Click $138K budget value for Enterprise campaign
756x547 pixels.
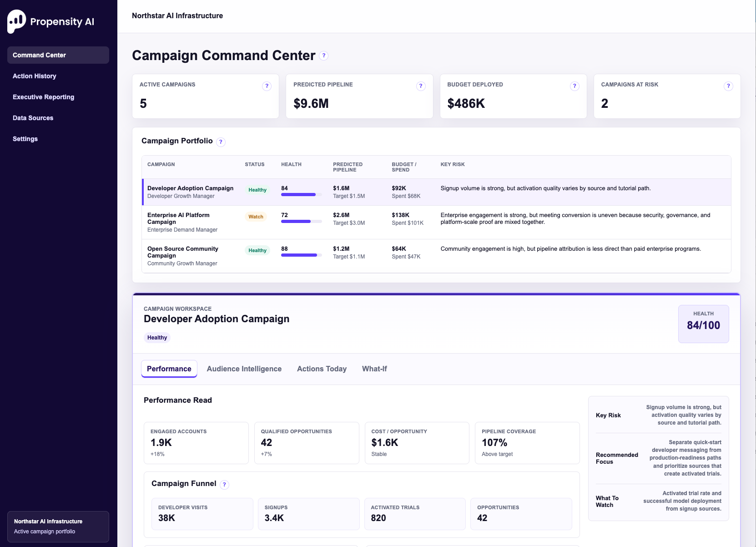pos(401,215)
